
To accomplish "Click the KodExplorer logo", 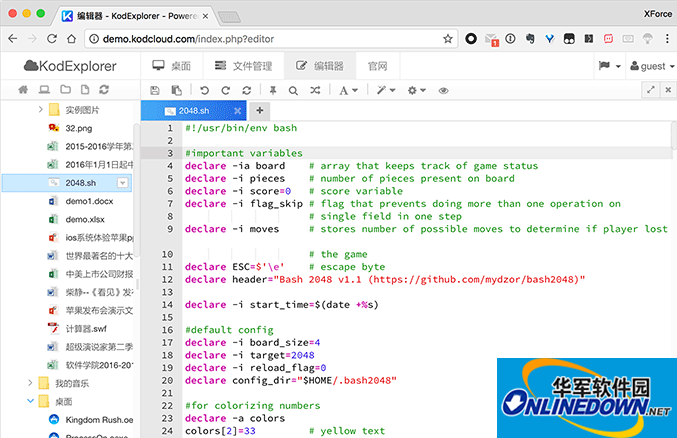I will 70,66.
